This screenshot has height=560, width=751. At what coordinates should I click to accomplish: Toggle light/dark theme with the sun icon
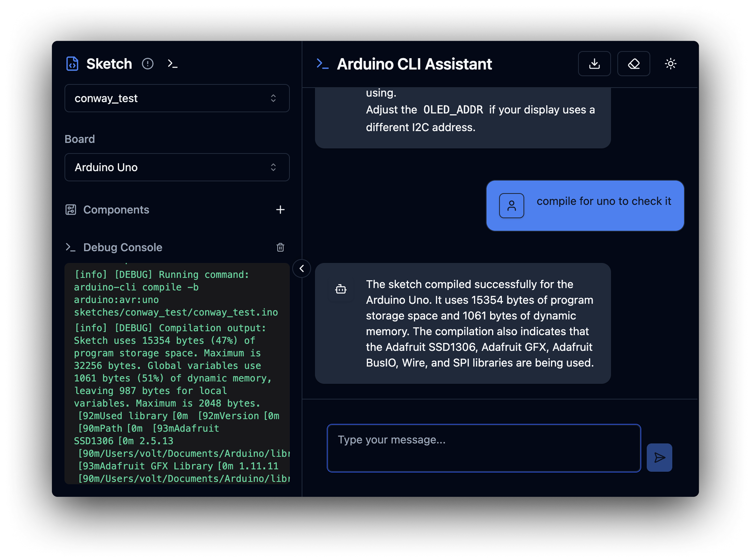click(670, 64)
